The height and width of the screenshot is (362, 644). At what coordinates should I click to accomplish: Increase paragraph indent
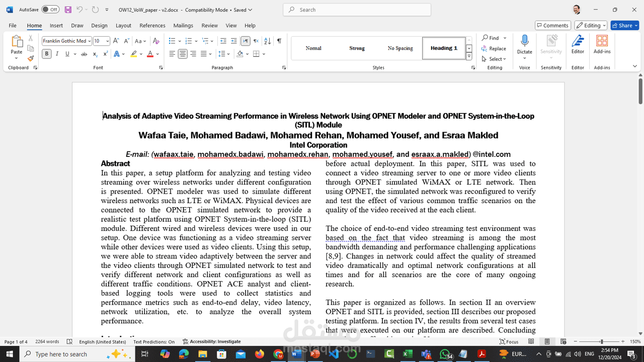click(234, 41)
